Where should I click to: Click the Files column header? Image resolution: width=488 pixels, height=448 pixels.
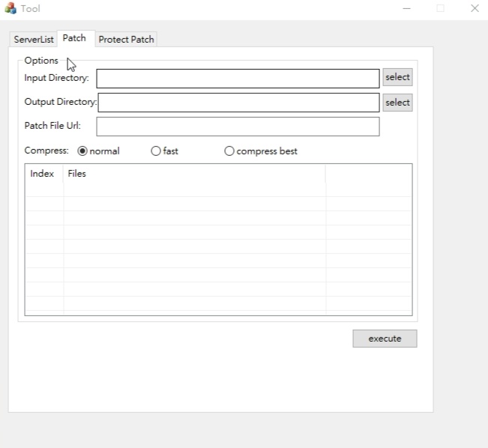point(194,174)
